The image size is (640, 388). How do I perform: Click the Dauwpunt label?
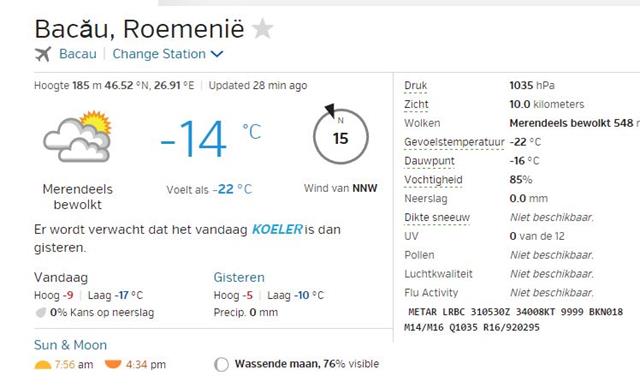click(x=429, y=161)
